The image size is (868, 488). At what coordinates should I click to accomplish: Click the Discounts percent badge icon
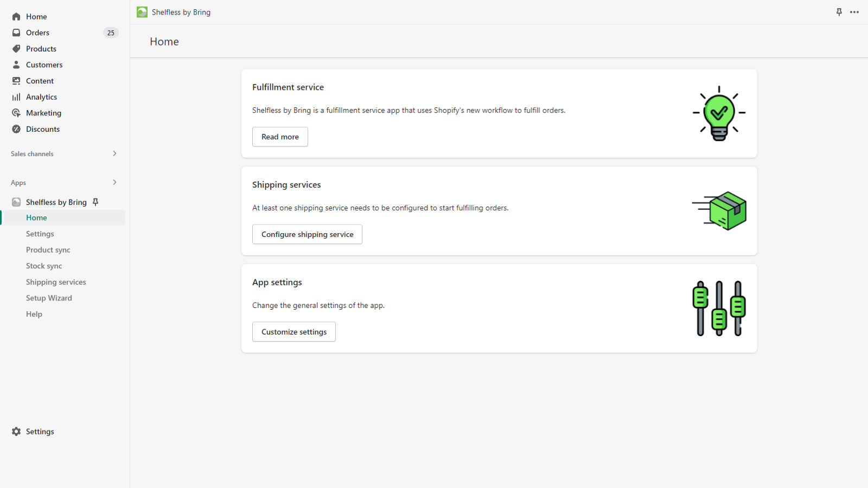pos(16,129)
